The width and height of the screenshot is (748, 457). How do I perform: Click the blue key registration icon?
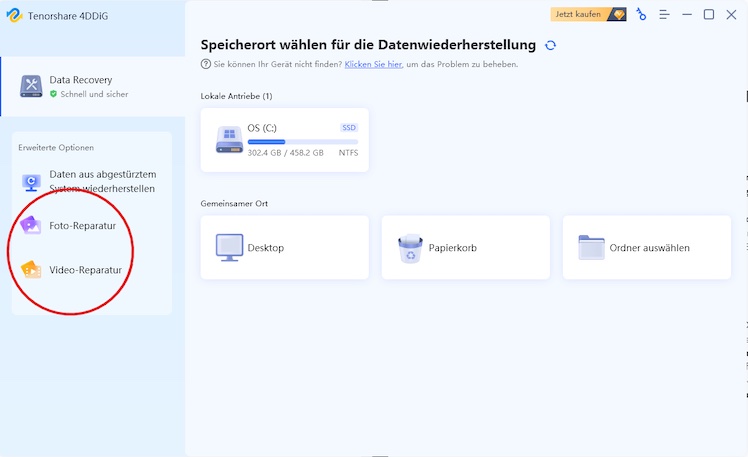pos(641,15)
